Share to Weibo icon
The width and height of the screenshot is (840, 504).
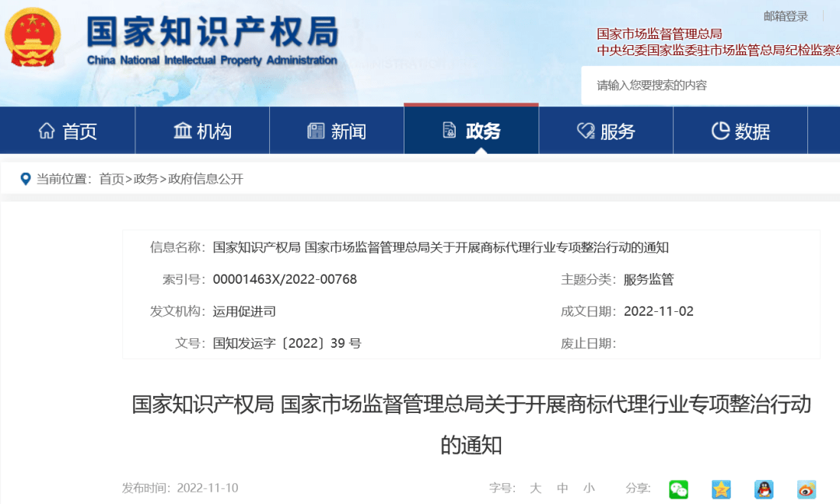point(807,489)
